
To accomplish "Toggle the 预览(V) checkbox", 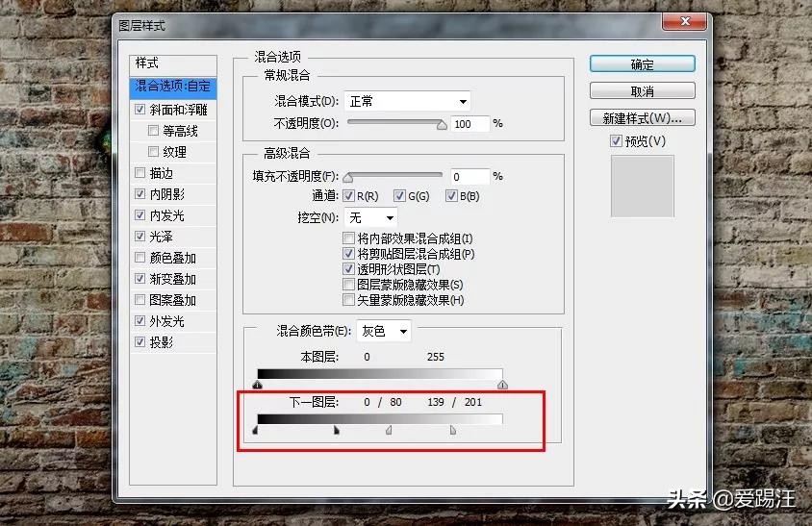I will [616, 140].
